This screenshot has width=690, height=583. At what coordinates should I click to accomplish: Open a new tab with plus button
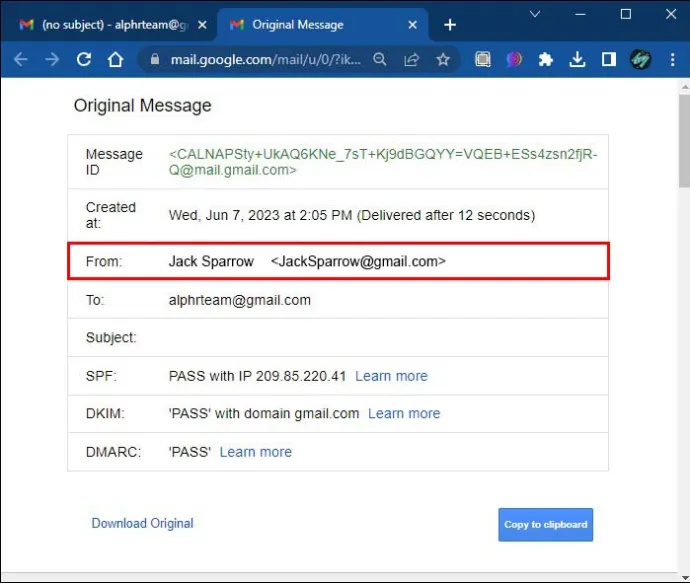tap(450, 25)
